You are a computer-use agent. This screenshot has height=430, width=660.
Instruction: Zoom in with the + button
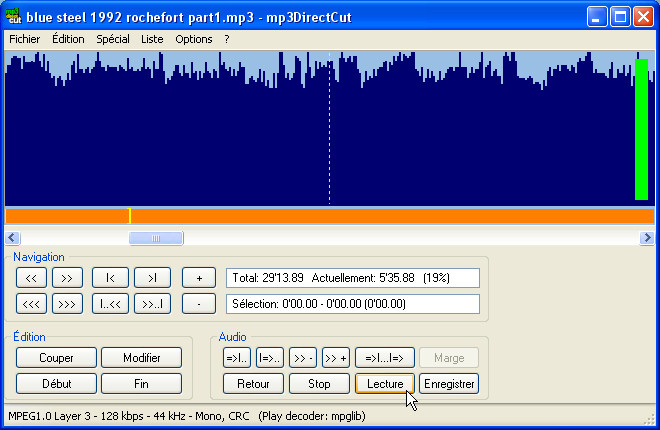(199, 278)
